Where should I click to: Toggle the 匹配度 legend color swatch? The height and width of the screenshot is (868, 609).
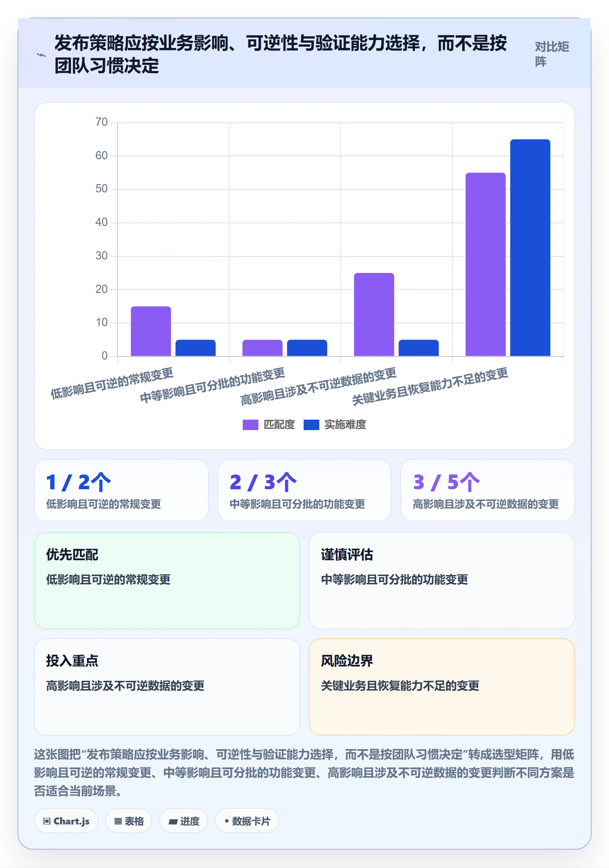[x=250, y=424]
